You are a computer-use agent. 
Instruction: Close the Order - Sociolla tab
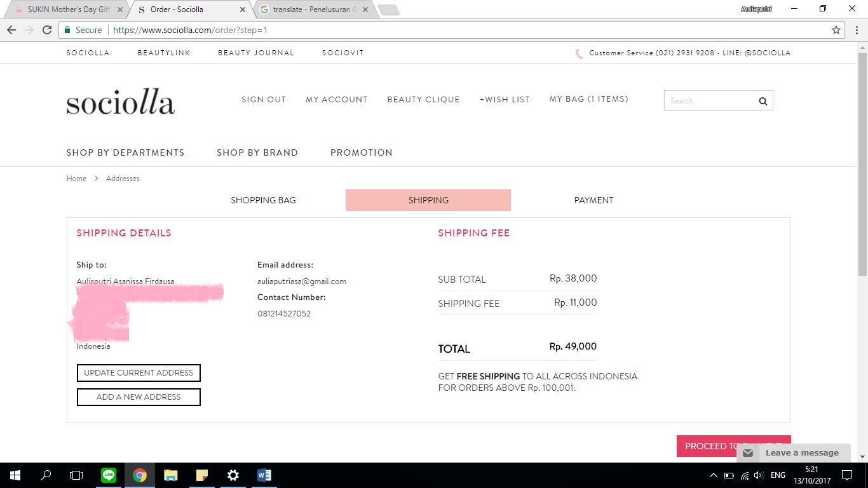point(243,10)
